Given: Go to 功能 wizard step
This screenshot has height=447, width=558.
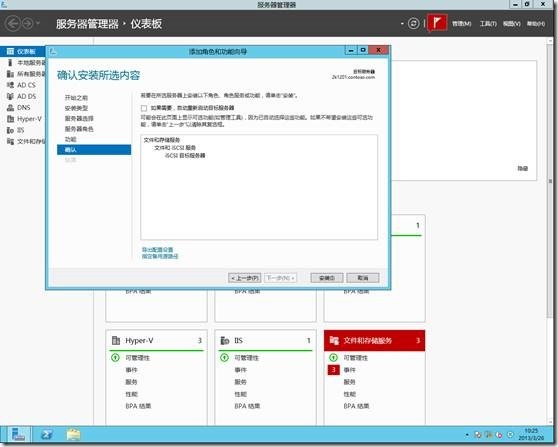Looking at the screenshot, I should click(x=70, y=139).
